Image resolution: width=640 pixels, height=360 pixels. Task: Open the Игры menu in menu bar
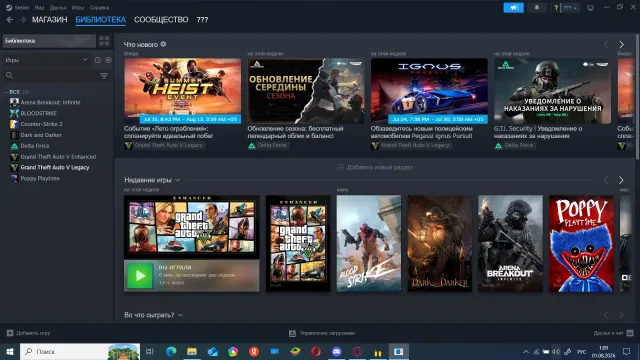78,8
